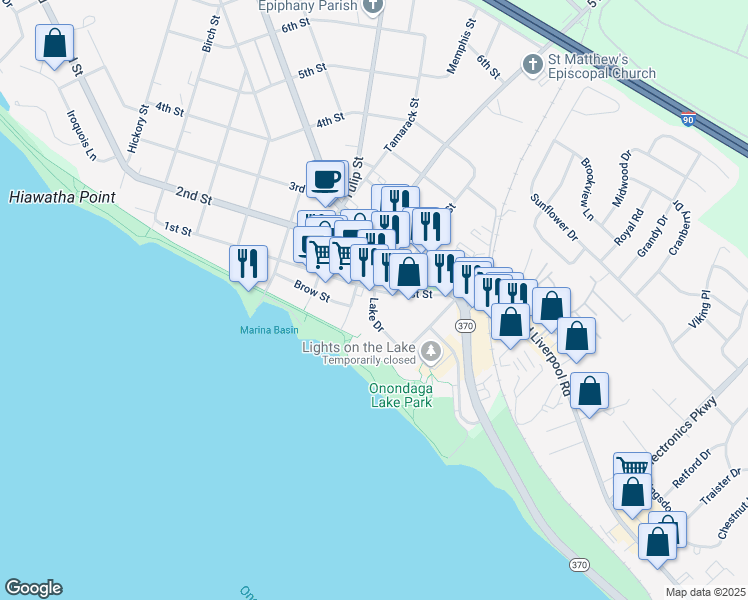Click the 2nd St street label
This screenshot has height=600, width=748.
click(x=194, y=195)
